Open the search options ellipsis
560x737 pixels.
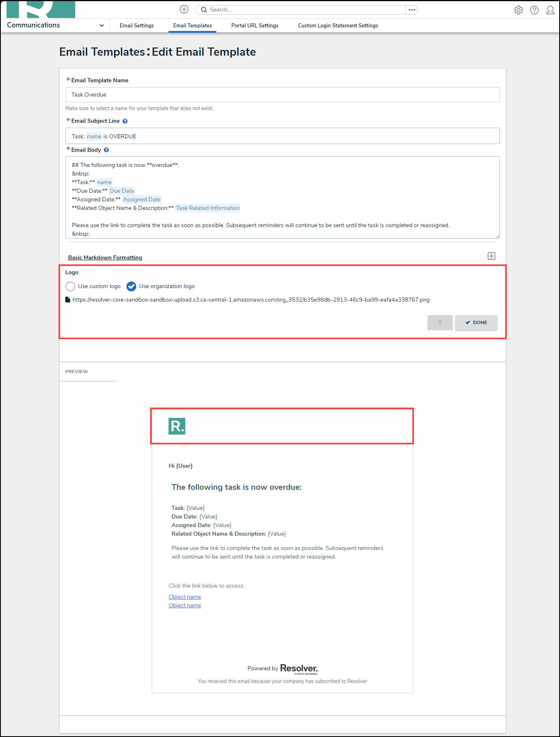click(412, 10)
